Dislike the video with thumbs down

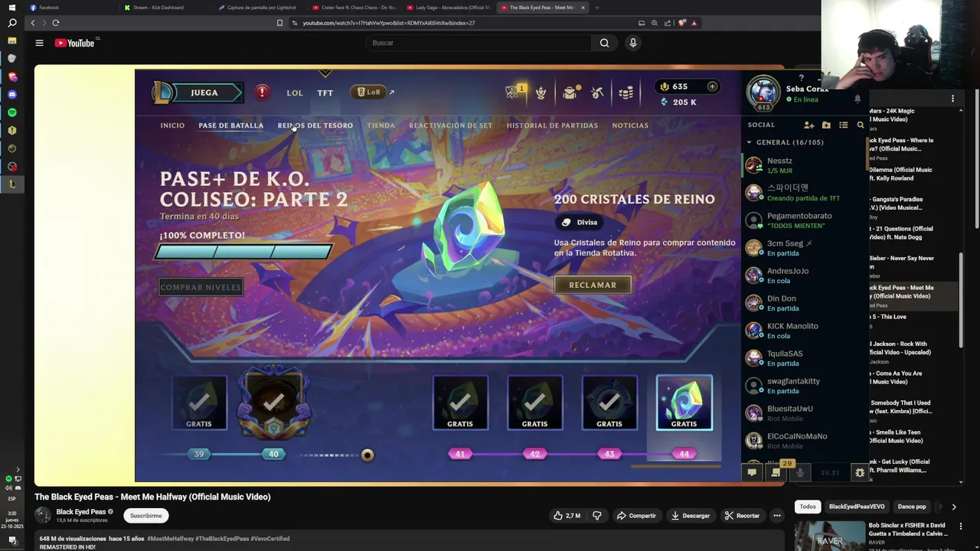click(x=597, y=516)
